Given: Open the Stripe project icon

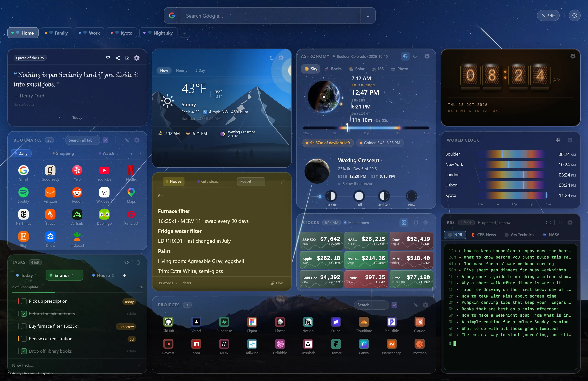Looking at the screenshot, I should point(336,324).
